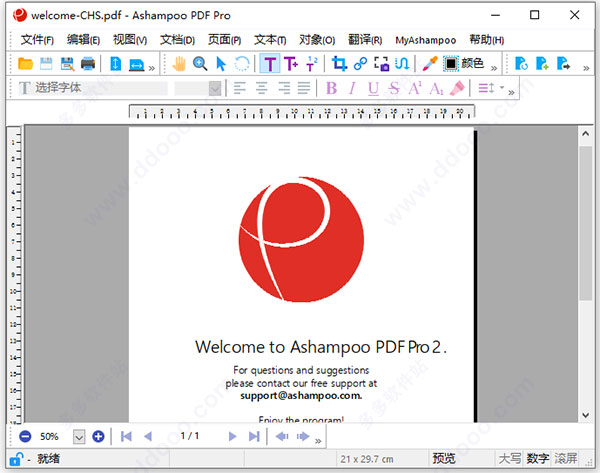Select the Hand pan tool
600x473 pixels.
click(179, 64)
